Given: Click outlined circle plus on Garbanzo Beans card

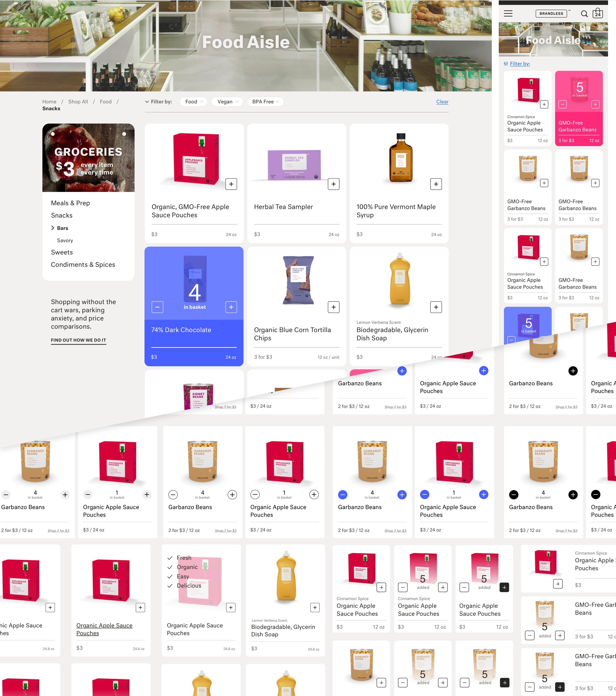Looking at the screenshot, I should (x=232, y=494).
